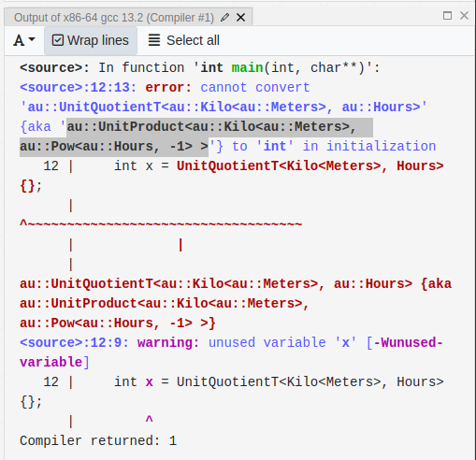The width and height of the screenshot is (476, 460).
Task: Click the '<source>:12:13:' error location link
Action: 79,87
